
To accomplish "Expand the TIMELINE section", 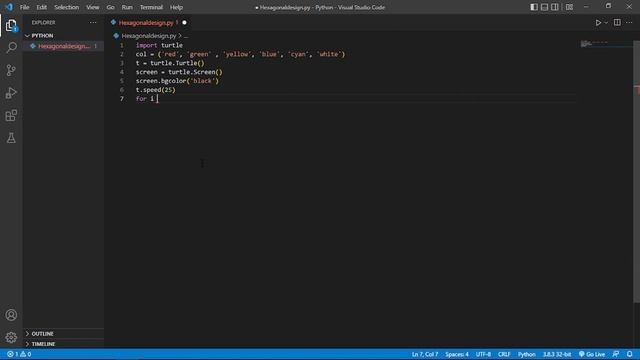I will [x=63, y=344].
